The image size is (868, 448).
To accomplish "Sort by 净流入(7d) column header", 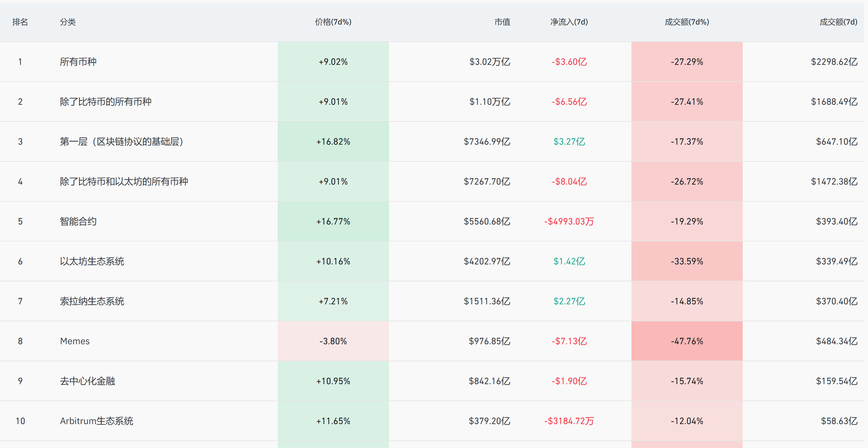I will pos(569,22).
